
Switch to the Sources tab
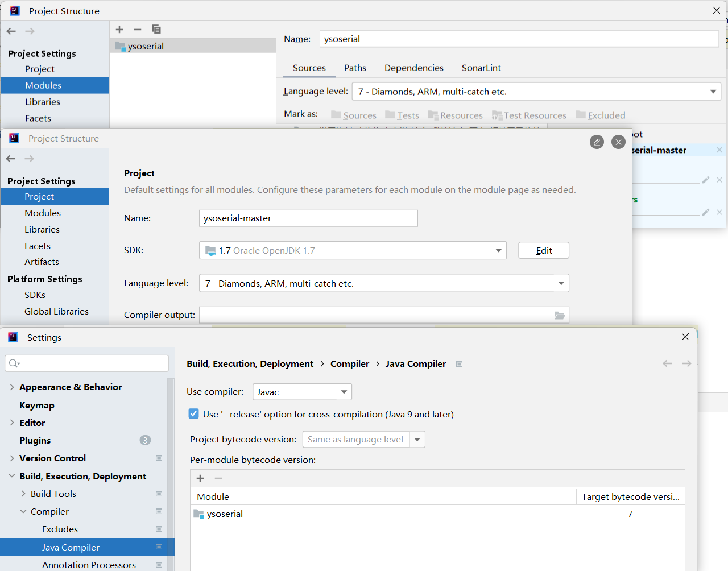click(x=309, y=68)
